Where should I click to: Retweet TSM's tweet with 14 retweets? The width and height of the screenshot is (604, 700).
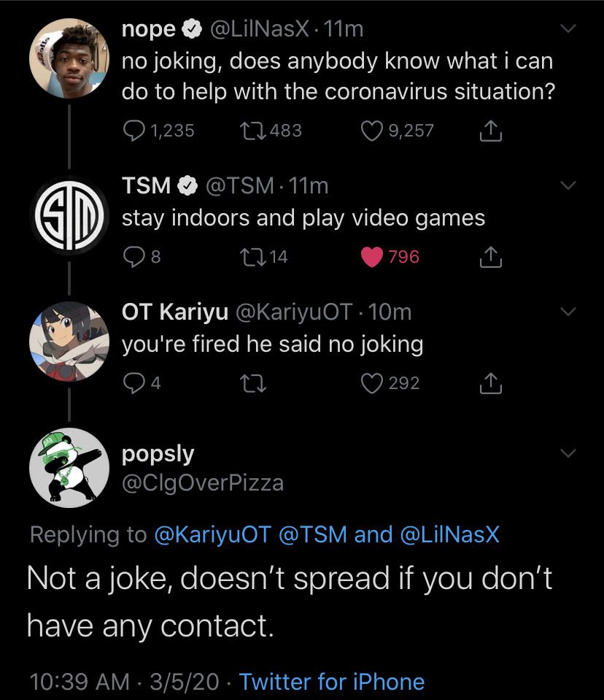[x=252, y=256]
